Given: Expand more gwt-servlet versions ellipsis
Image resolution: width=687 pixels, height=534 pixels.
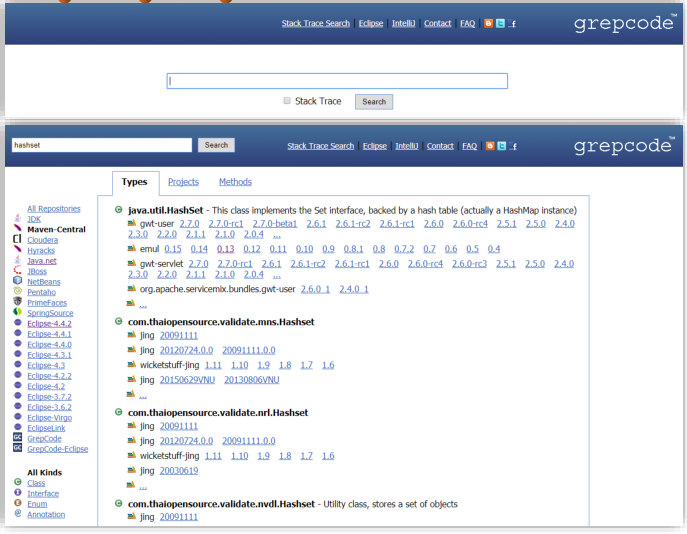Looking at the screenshot, I should [276, 275].
